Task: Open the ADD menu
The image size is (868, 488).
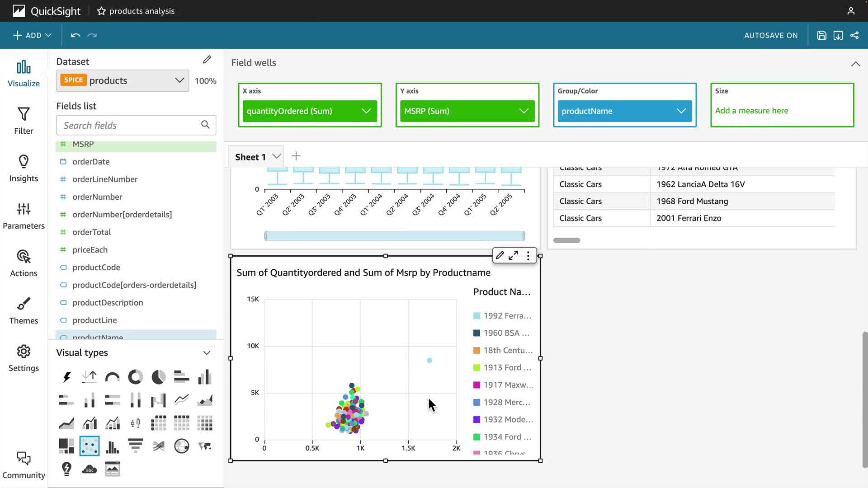Action: [x=32, y=35]
